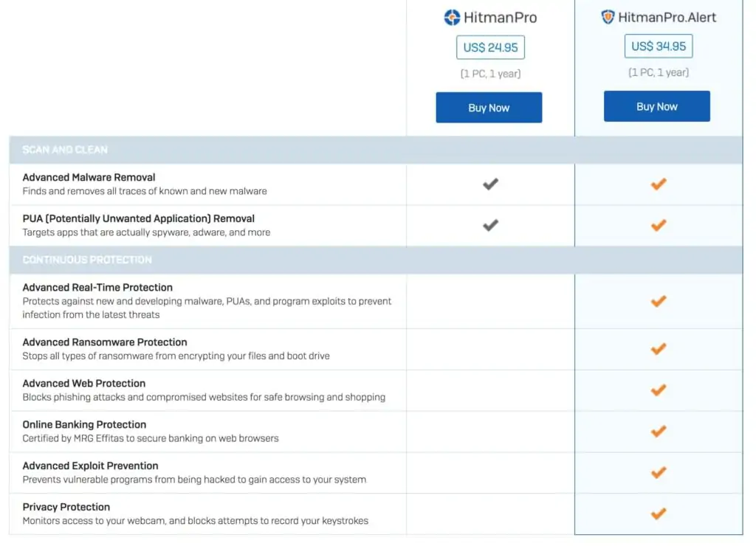Click 'Prevents vulnerable programs from being hacked' description
756x546 pixels.
pyautogui.click(x=194, y=480)
